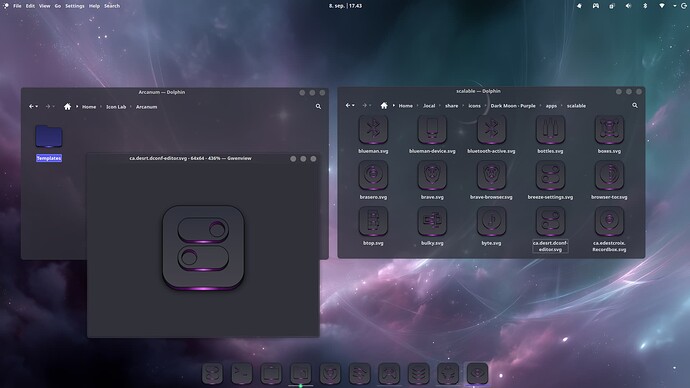Image resolution: width=690 pixels, height=388 pixels.
Task: Open the File menu
Action: (x=17, y=6)
